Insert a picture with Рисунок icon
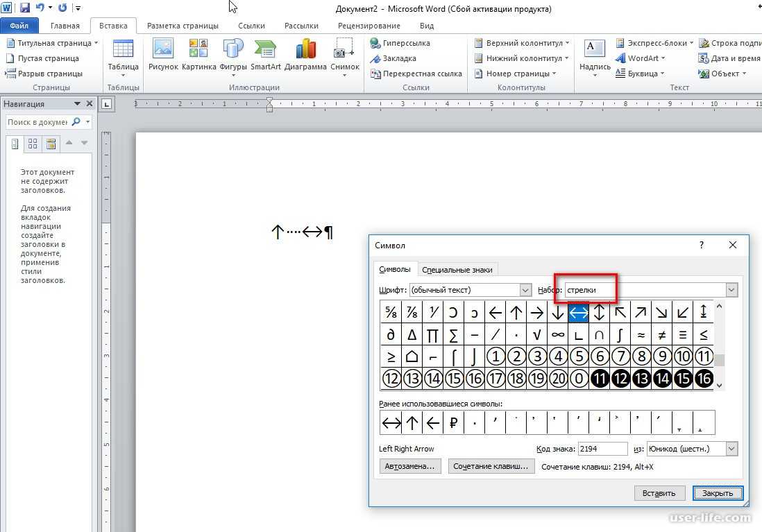Image resolution: width=762 pixels, height=532 pixels. point(163,55)
